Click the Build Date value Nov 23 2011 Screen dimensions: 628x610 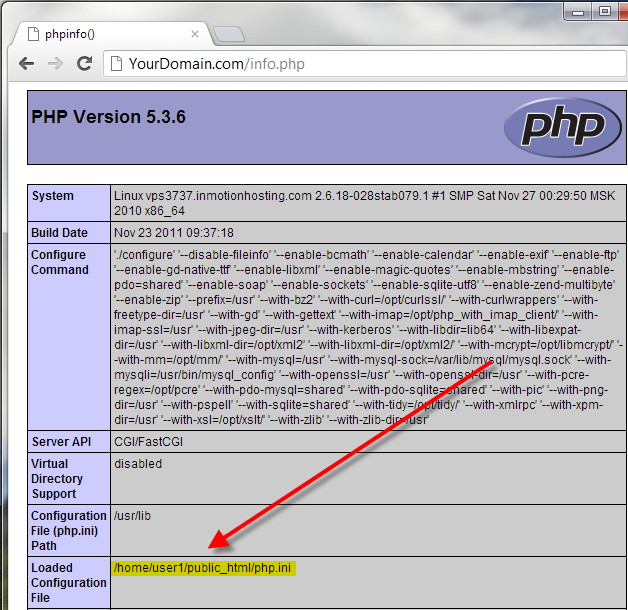[x=174, y=232]
